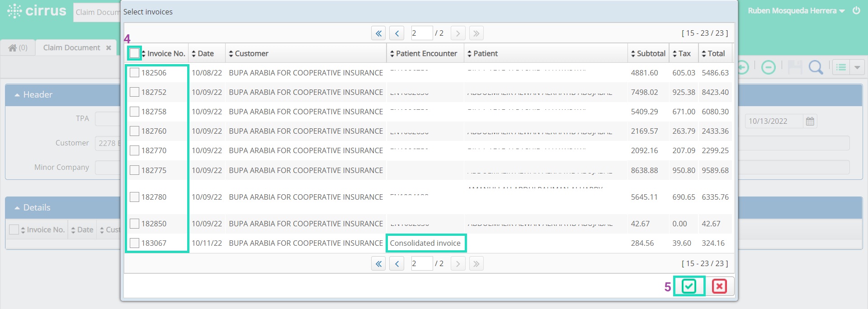Go to previous page in top paginator
Viewport: 868px width, 309px height.
(396, 33)
